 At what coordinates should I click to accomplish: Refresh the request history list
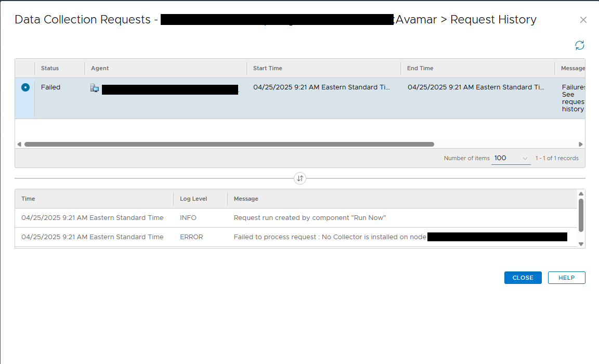(580, 45)
